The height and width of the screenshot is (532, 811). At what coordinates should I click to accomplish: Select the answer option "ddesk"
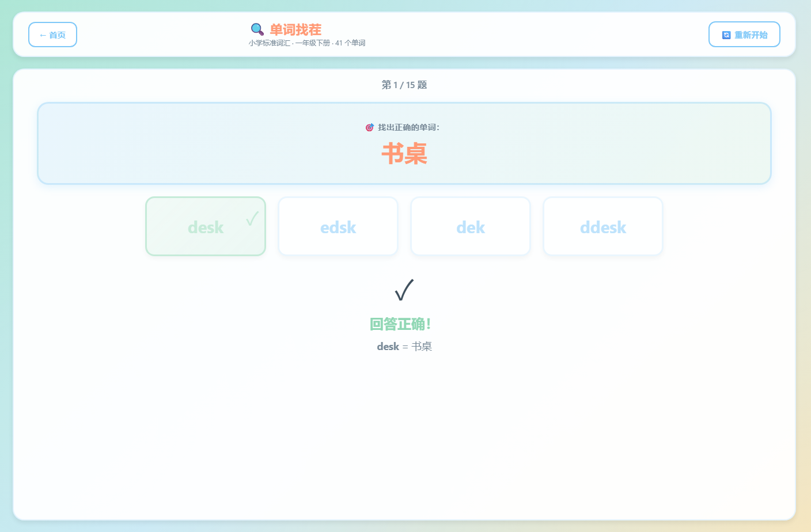coord(603,227)
